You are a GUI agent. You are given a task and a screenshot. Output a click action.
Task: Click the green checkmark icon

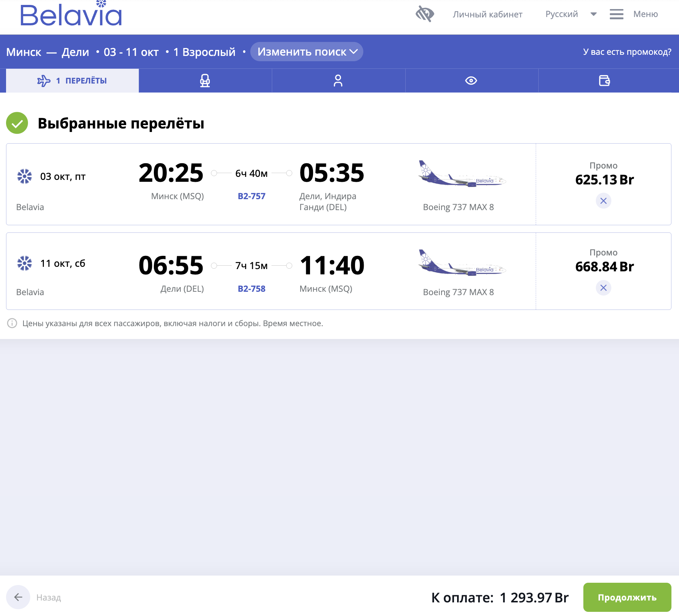17,123
